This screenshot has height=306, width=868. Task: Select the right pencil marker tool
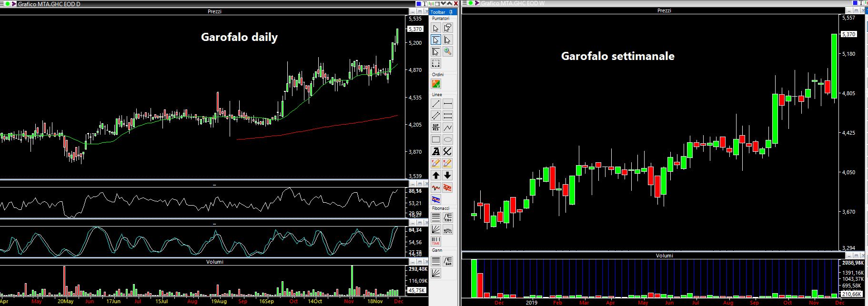click(x=447, y=163)
